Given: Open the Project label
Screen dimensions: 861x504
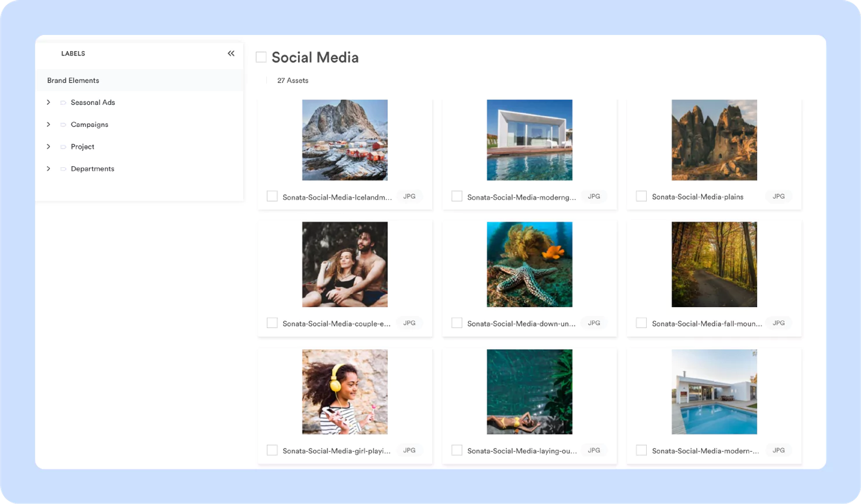Looking at the screenshot, I should click(82, 146).
